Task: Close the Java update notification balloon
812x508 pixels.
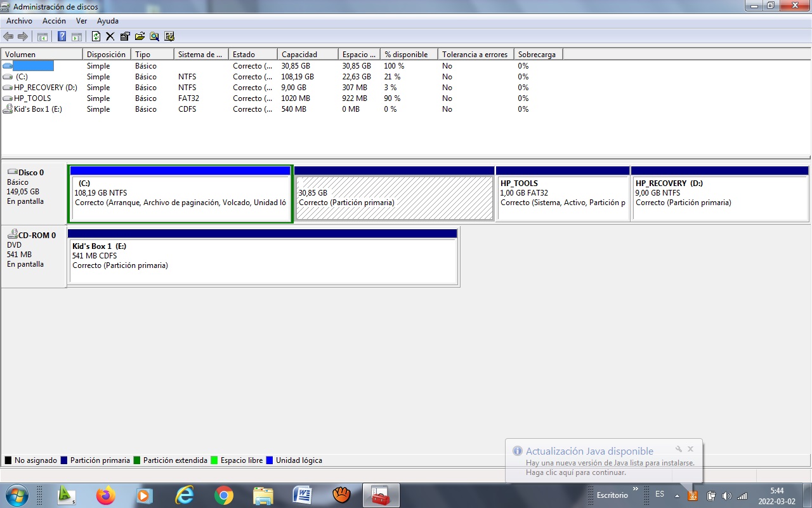Action: tap(691, 449)
